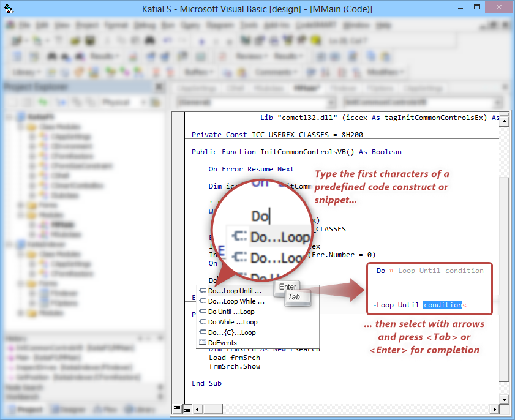Select MMain module in Project Explorer tree

[x=62, y=225]
